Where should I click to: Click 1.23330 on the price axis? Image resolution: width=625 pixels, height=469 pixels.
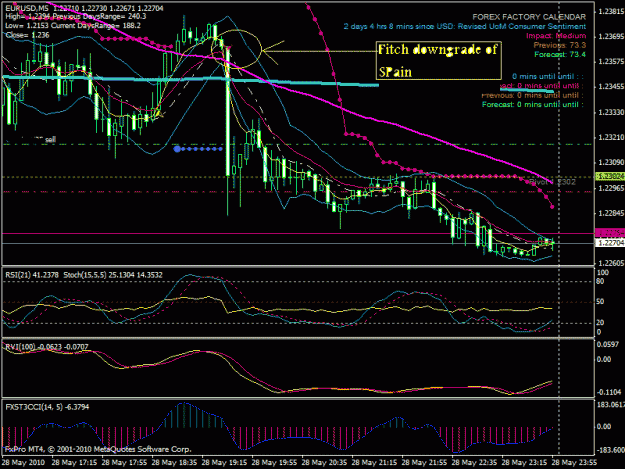click(x=611, y=112)
